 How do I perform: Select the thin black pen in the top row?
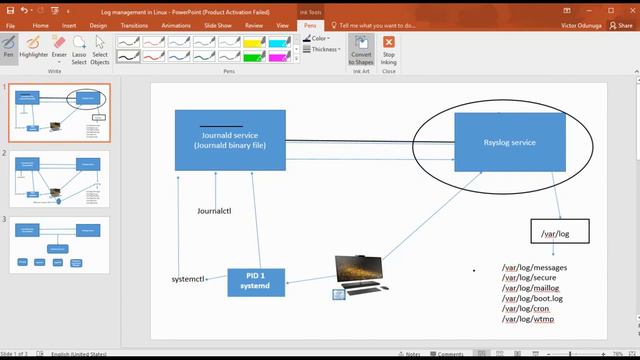pos(128,42)
